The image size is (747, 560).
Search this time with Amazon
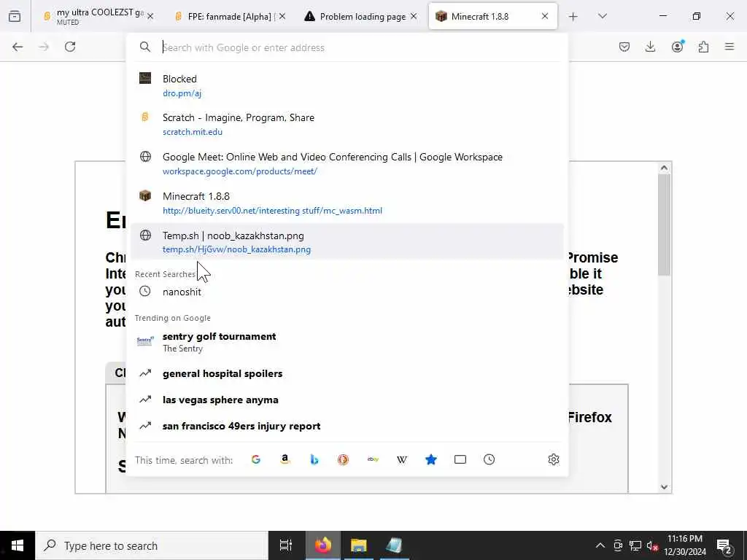tap(285, 459)
